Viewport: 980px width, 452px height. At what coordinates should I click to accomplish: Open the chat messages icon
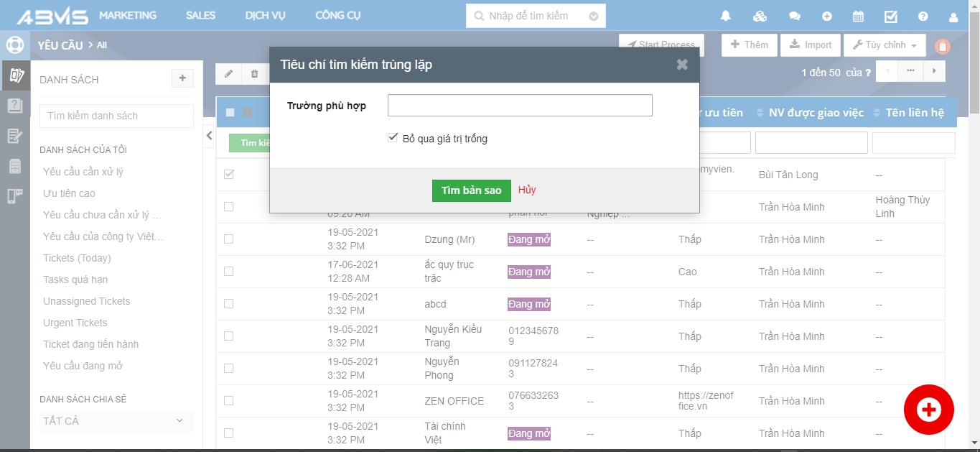pyautogui.click(x=794, y=16)
